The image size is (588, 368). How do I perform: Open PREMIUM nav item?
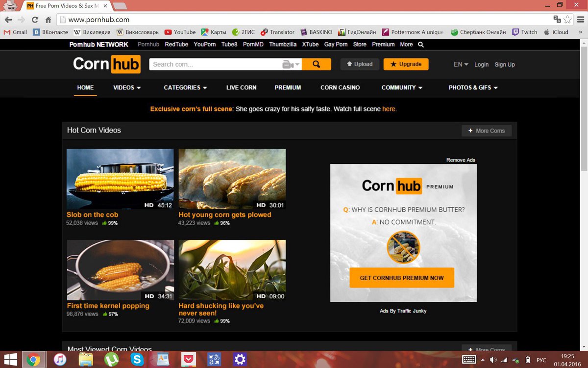288,87
